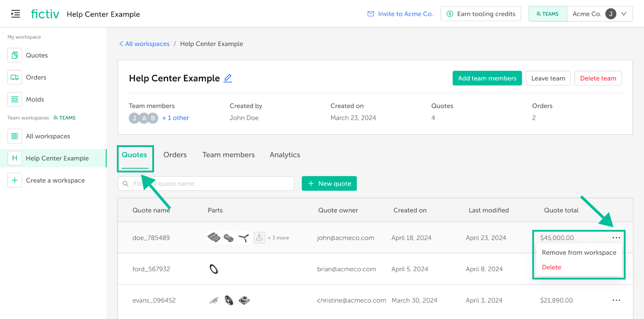Click Last modified column header
The height and width of the screenshot is (319, 644).
pos(489,210)
